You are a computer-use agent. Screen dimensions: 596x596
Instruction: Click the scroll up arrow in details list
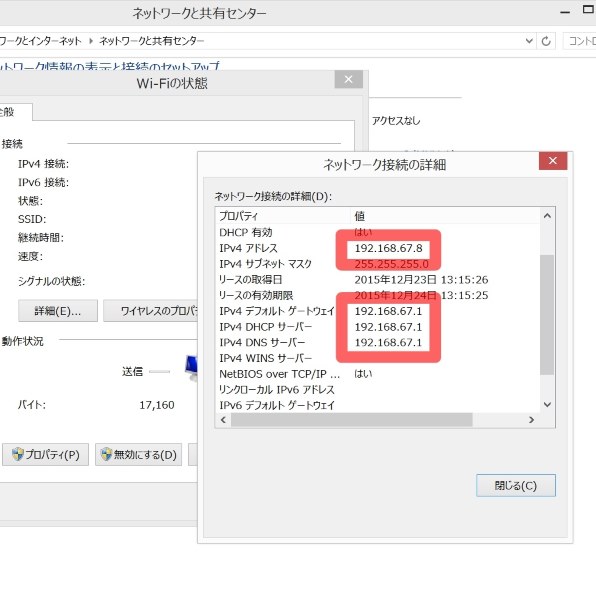point(547,216)
